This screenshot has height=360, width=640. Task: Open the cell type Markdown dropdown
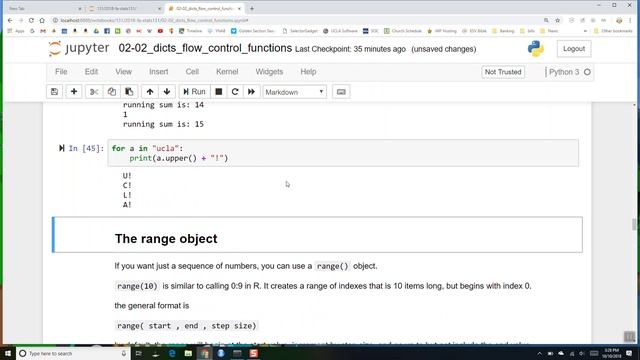click(x=294, y=92)
